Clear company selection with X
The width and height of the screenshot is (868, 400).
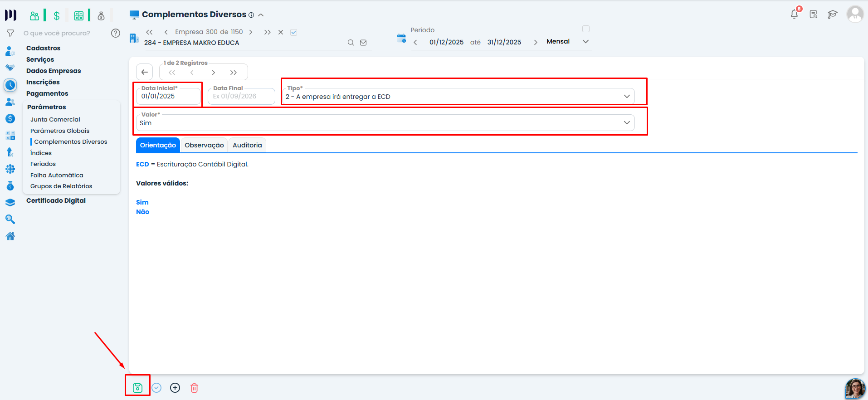pos(281,32)
